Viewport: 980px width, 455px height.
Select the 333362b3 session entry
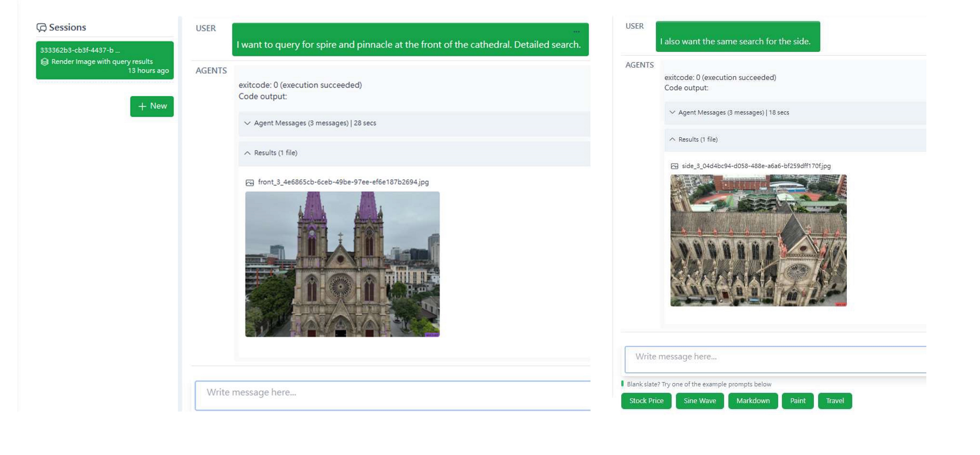(105, 60)
